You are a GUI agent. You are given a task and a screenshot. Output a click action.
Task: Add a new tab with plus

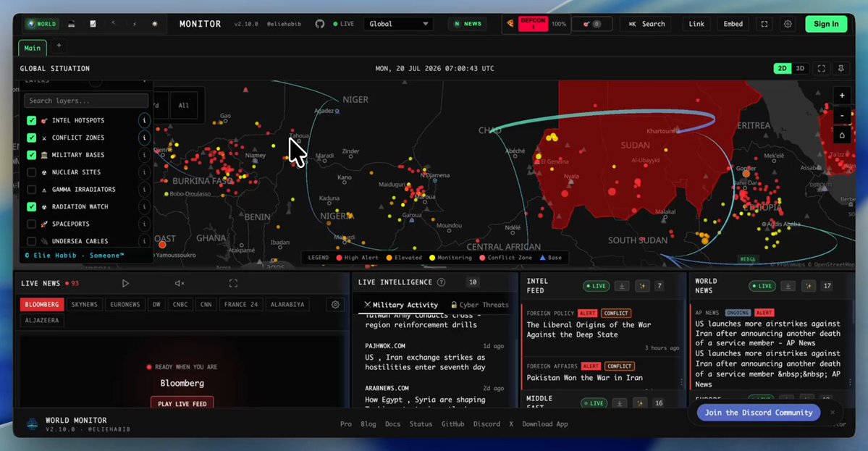[x=59, y=46]
